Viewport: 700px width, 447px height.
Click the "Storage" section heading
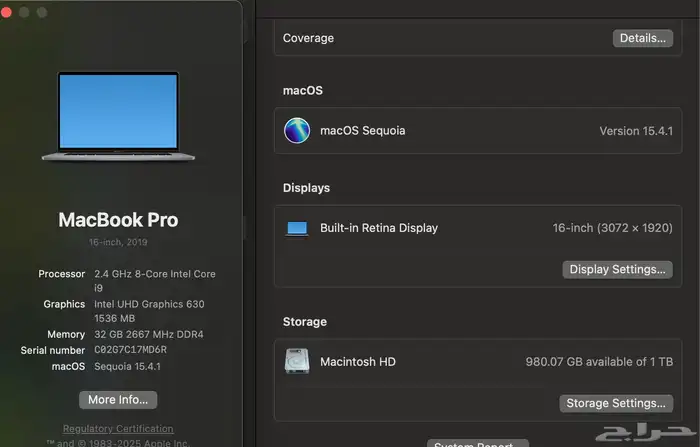(304, 322)
